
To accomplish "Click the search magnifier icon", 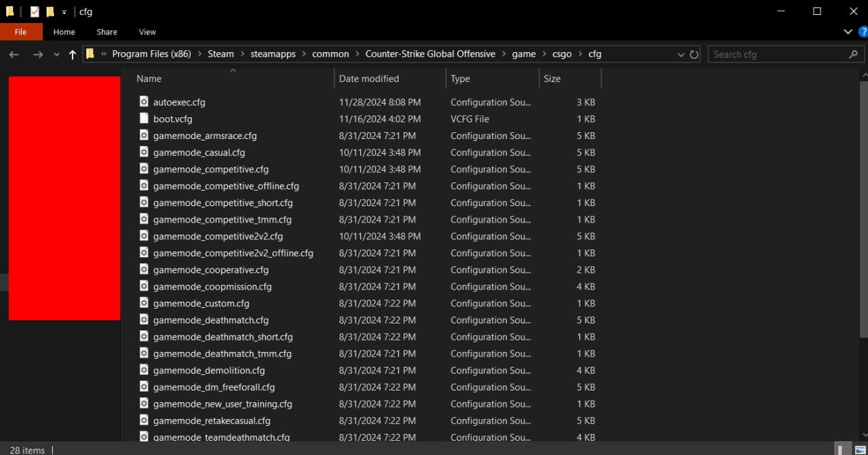I will (x=853, y=54).
